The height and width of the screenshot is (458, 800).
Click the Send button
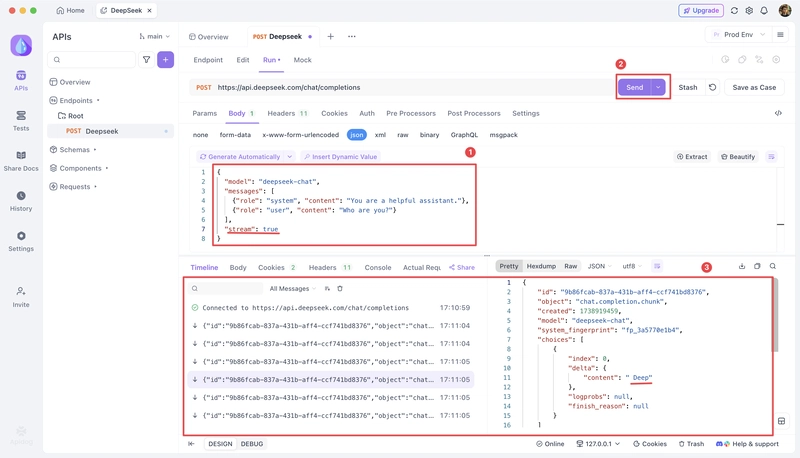coord(635,87)
